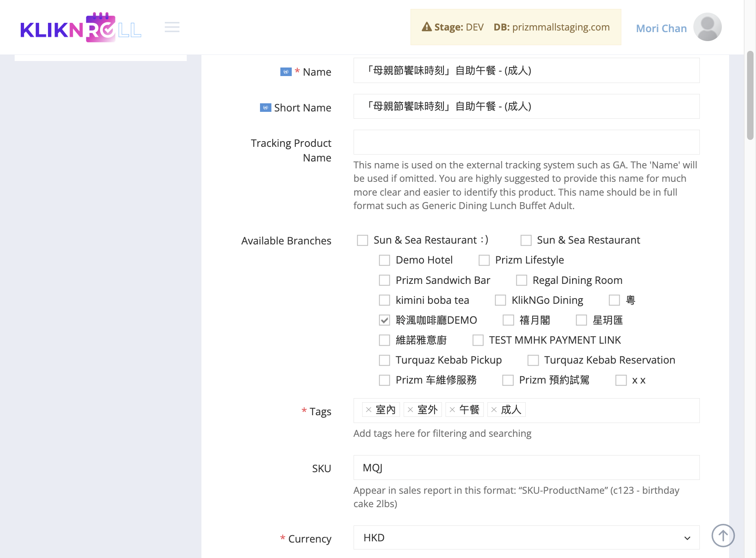
Task: Click the Tracking Product Name field
Action: 527,142
